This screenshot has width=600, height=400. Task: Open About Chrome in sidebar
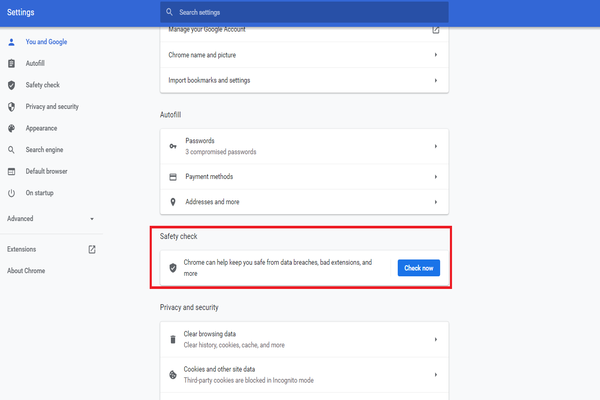[x=26, y=271]
